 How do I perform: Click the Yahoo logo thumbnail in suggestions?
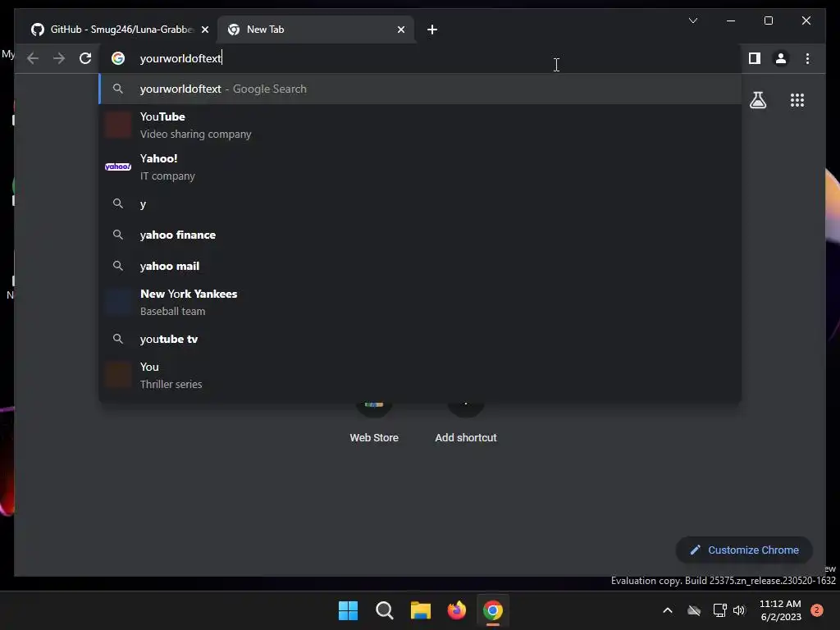tap(118, 167)
